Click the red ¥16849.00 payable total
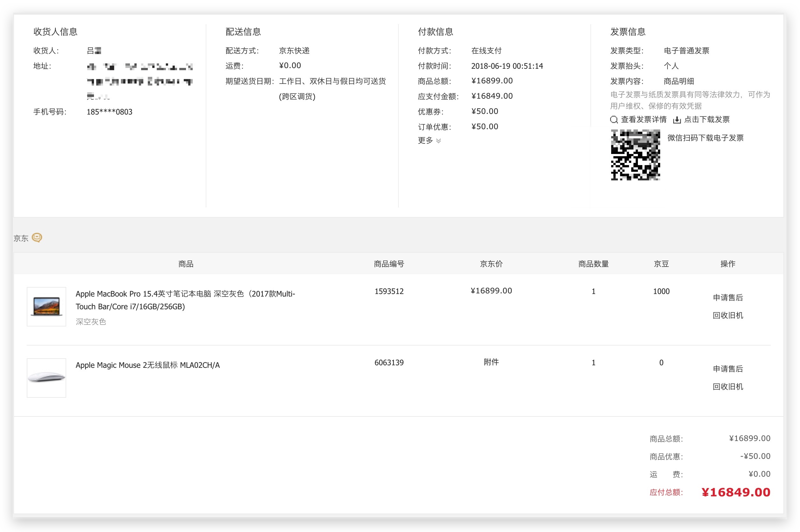Screen dimensions: 800x532 coord(735,492)
